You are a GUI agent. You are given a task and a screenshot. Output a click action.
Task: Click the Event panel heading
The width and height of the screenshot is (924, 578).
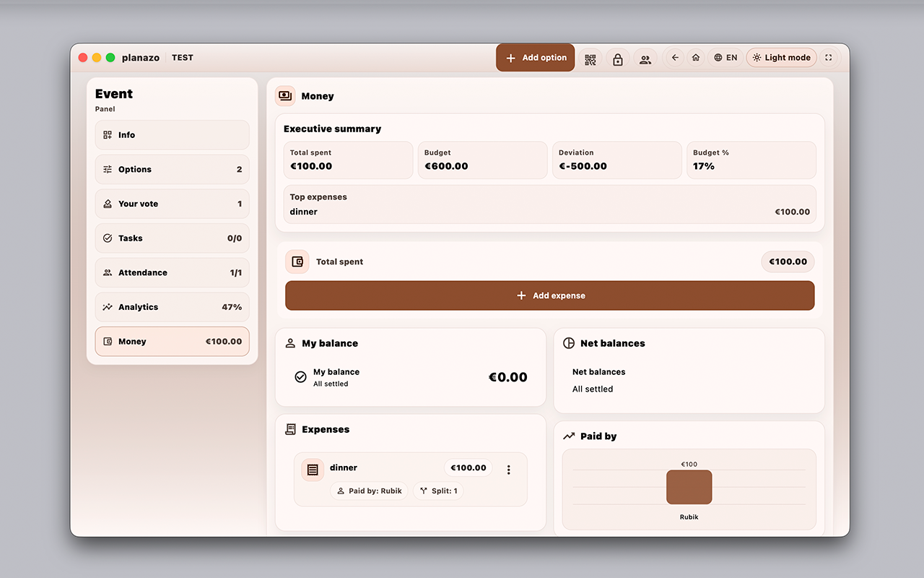pyautogui.click(x=114, y=94)
